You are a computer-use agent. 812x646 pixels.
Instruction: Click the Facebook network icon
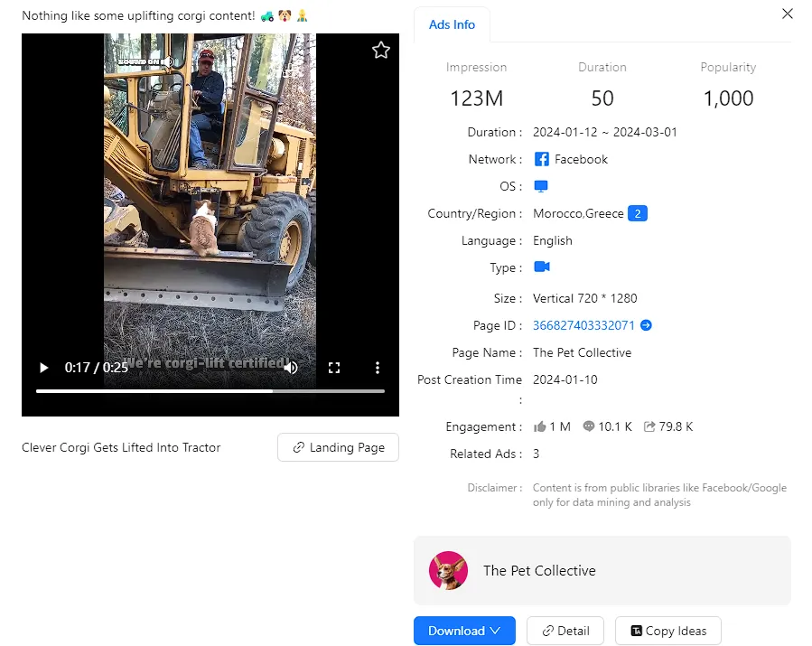pyautogui.click(x=541, y=159)
